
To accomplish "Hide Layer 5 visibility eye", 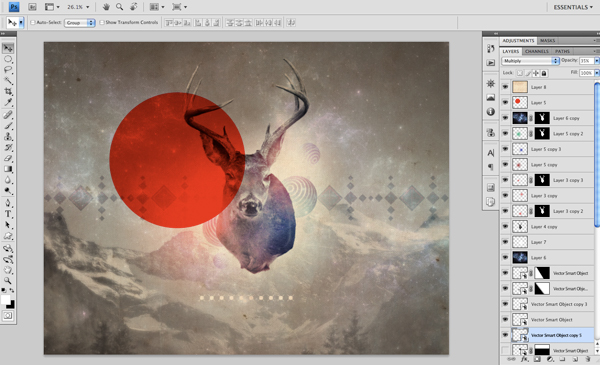I will tap(505, 103).
